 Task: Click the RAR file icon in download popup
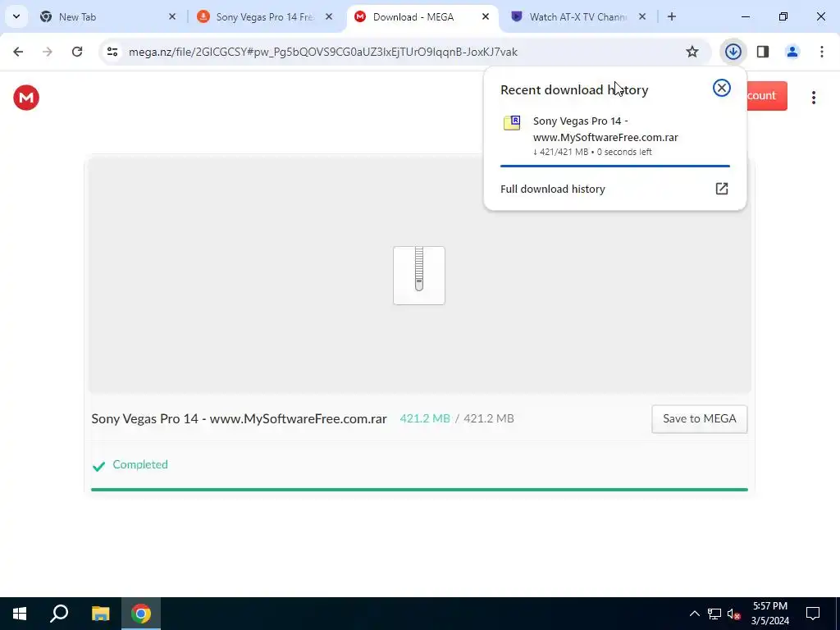coord(512,123)
